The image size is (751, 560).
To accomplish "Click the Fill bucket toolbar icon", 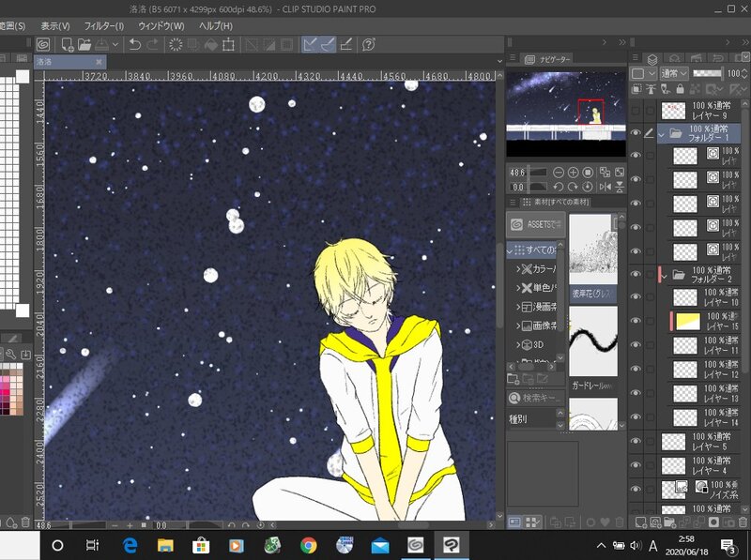I will coord(210,45).
